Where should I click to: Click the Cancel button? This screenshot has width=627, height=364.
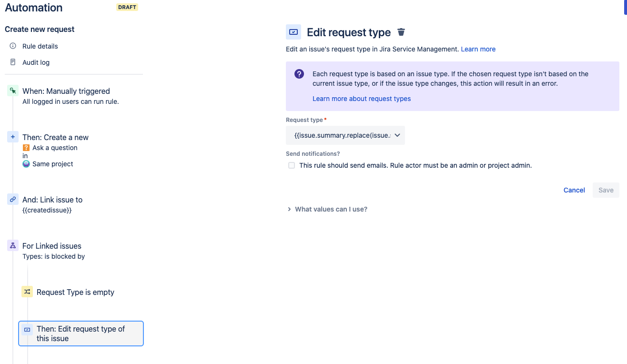(x=574, y=190)
